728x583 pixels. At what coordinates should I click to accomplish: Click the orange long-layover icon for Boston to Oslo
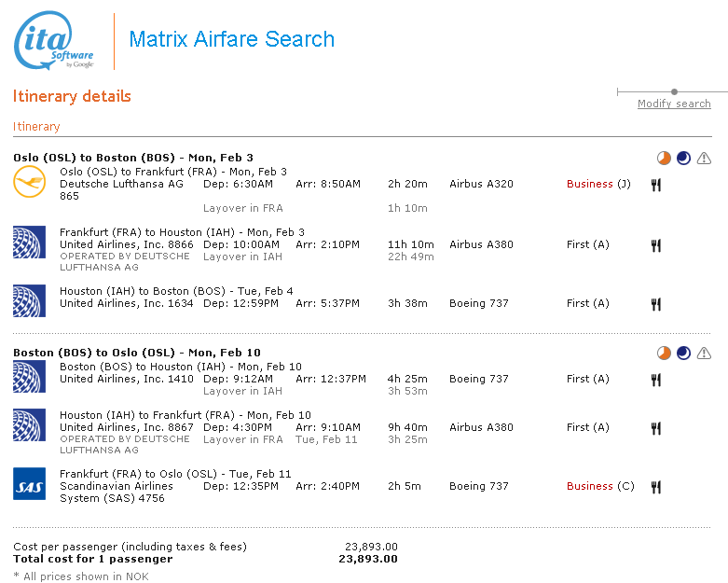(663, 353)
